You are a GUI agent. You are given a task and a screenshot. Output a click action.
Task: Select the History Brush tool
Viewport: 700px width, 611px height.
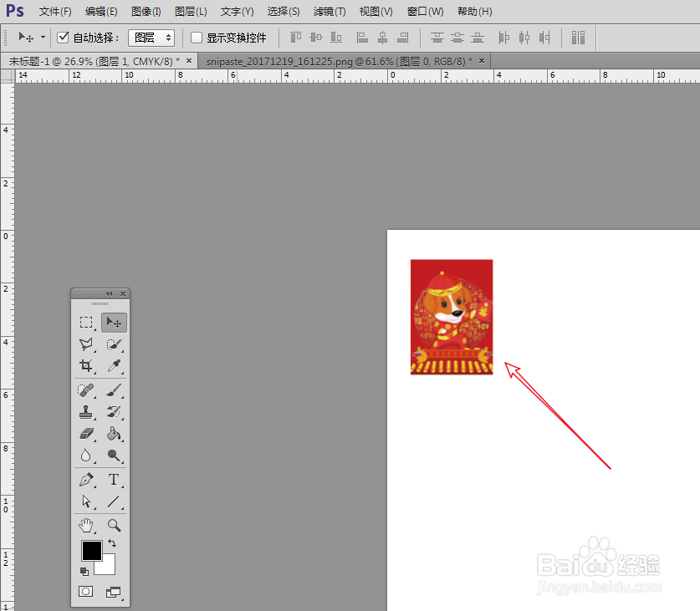tap(114, 412)
